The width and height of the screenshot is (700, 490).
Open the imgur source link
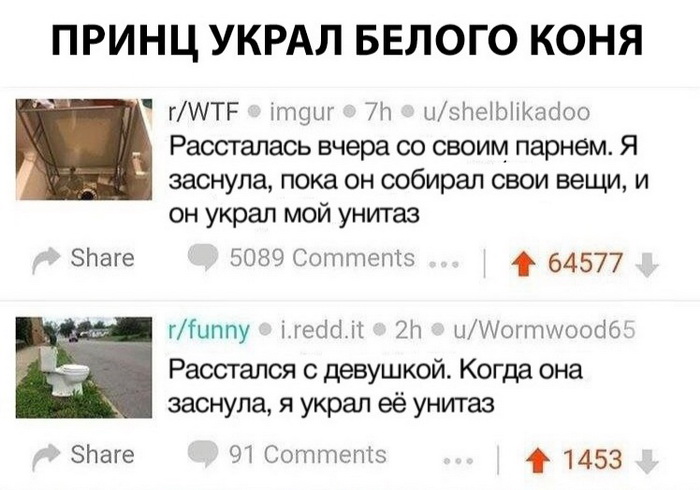pyautogui.click(x=302, y=113)
